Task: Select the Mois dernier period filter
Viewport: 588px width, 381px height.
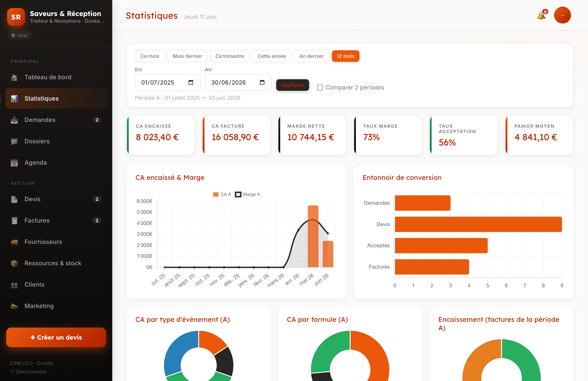Action: pyautogui.click(x=187, y=56)
